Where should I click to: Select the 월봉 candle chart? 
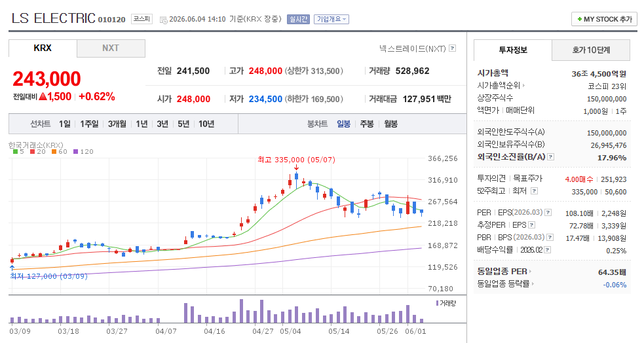click(x=390, y=124)
